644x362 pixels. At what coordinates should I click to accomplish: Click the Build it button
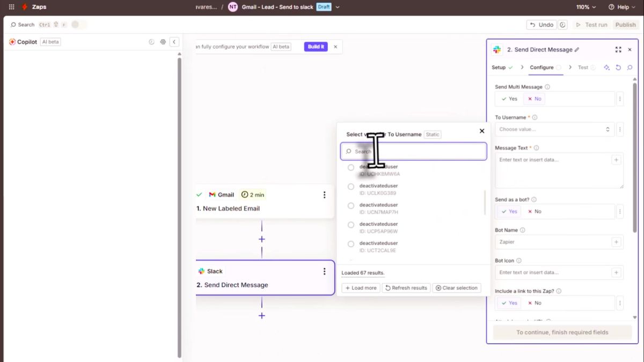click(x=316, y=47)
